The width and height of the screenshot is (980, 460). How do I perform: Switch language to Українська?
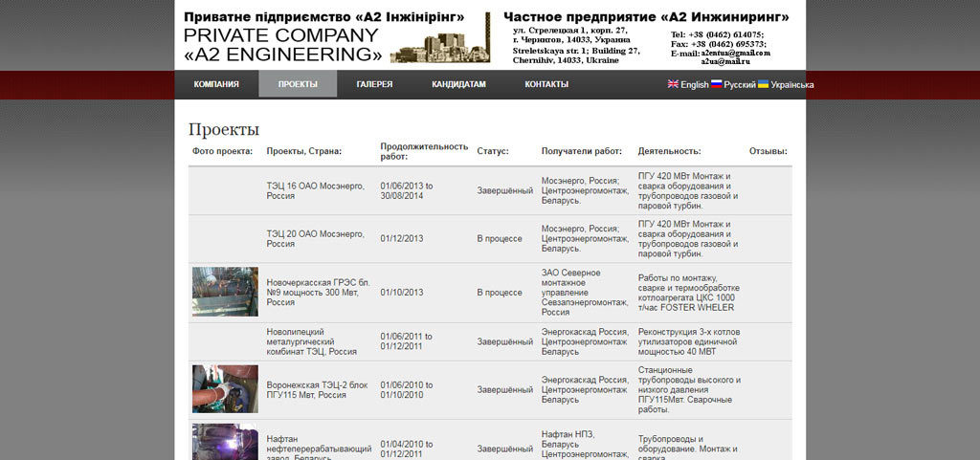tap(792, 85)
